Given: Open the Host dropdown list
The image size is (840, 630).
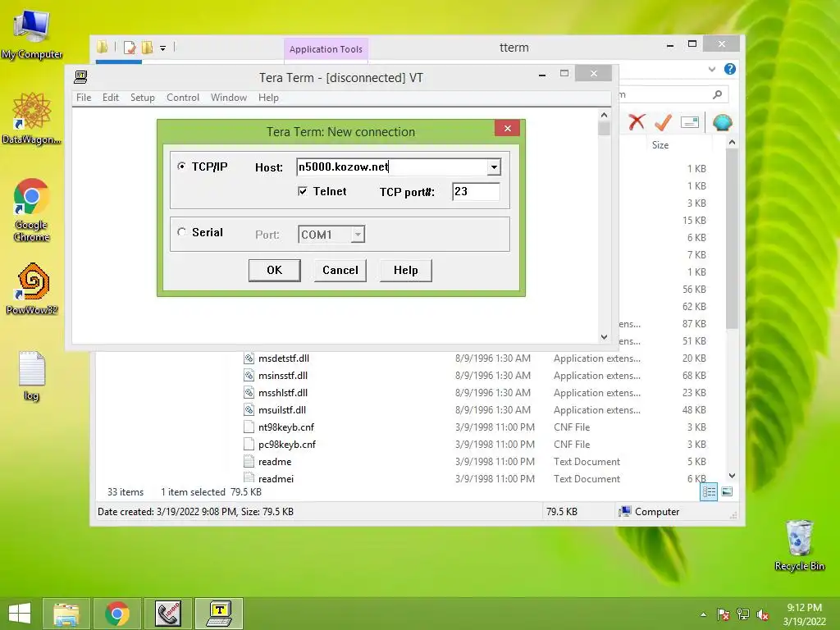Looking at the screenshot, I should [494, 167].
